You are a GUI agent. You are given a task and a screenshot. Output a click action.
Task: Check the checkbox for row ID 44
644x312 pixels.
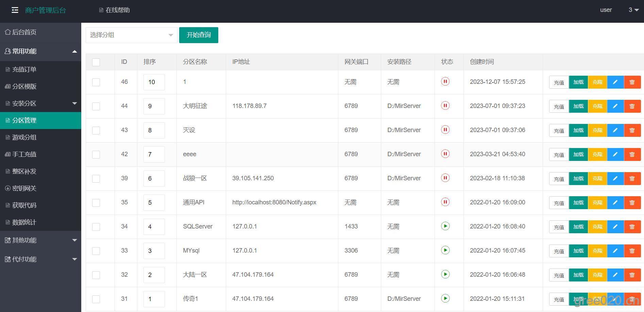[x=96, y=106]
